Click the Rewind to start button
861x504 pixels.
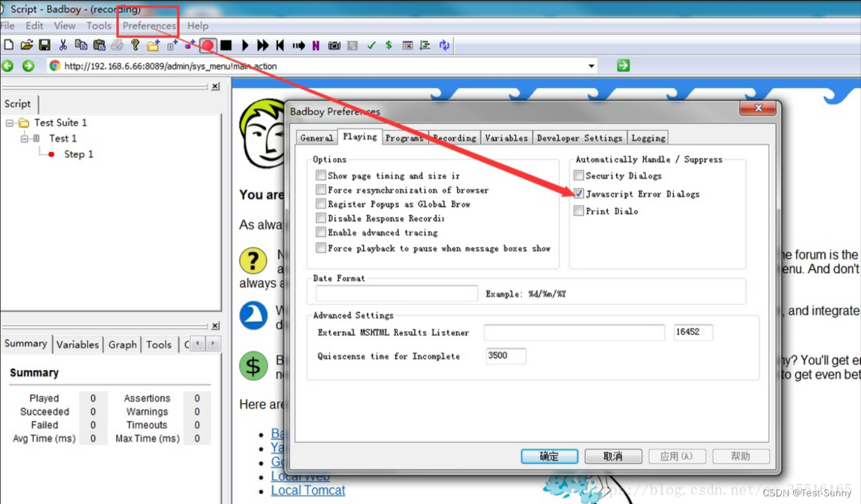[x=280, y=45]
